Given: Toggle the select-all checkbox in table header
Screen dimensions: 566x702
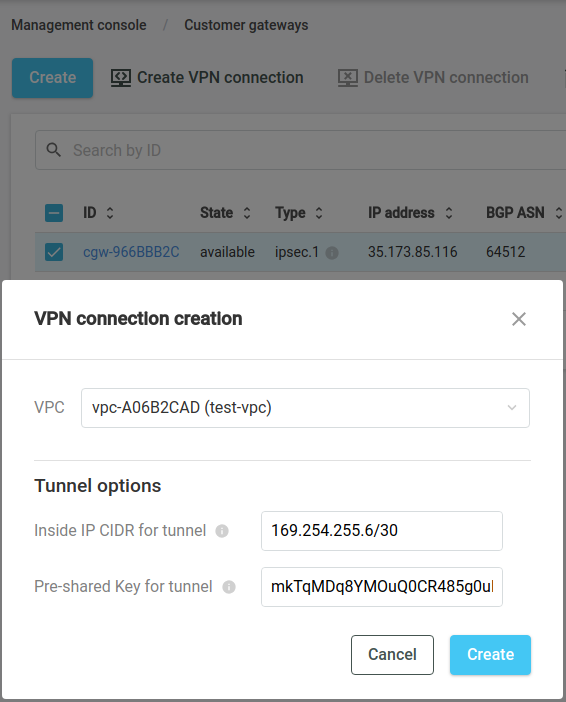Looking at the screenshot, I should click(x=54, y=213).
